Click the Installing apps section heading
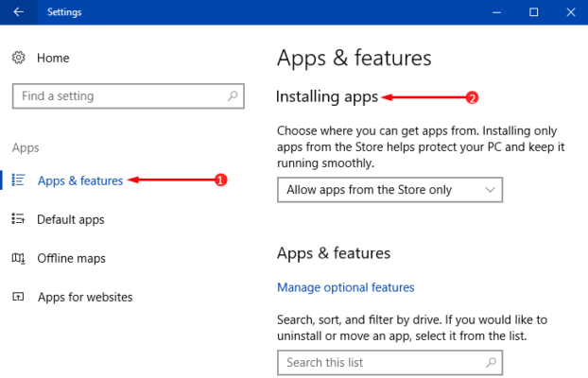This screenshot has width=588, height=378. pos(327,96)
